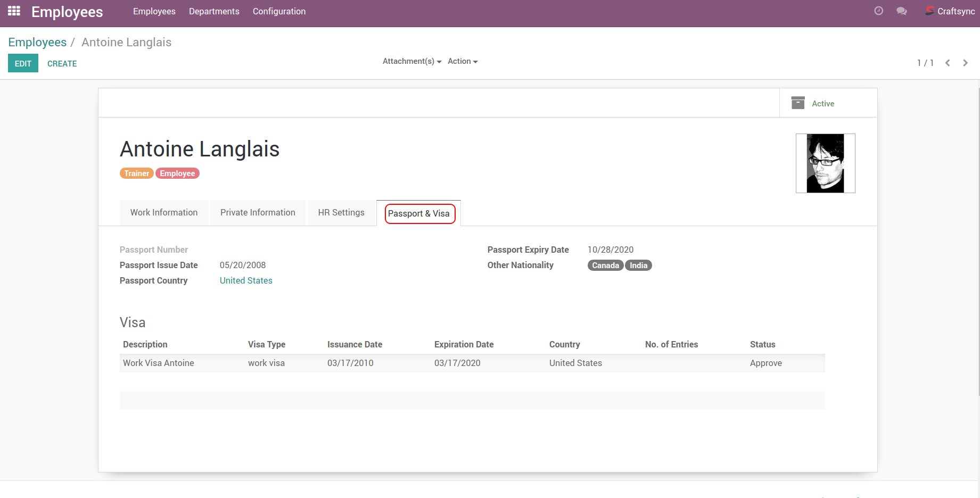The height and width of the screenshot is (498, 980).
Task: Click the CREATE button
Action: pos(62,63)
